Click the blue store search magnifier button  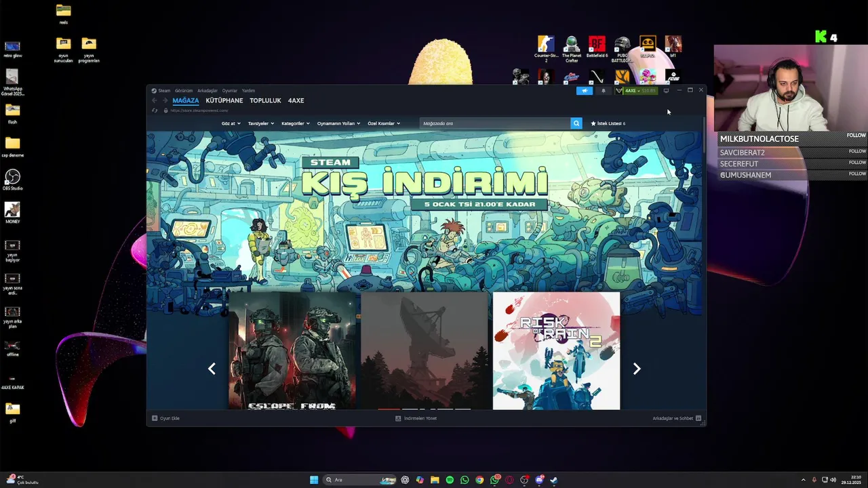pos(576,123)
